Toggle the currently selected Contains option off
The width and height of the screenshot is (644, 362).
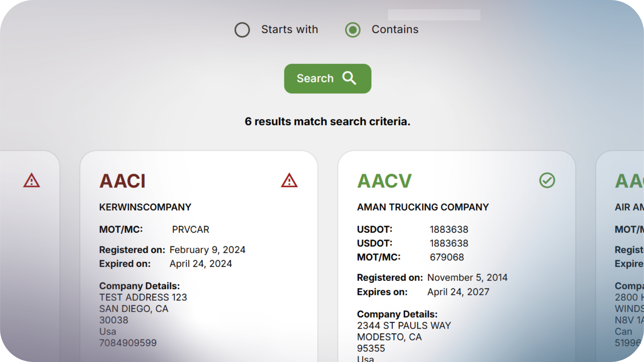point(353,30)
